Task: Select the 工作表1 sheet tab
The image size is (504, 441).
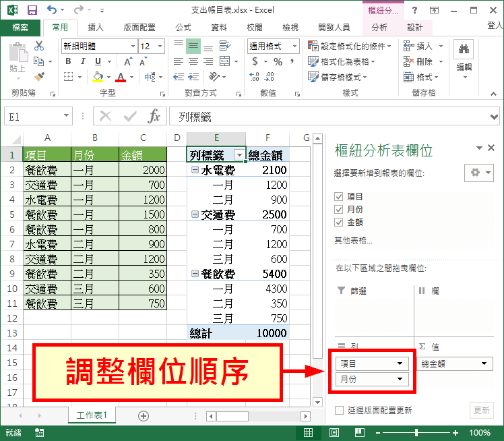Action: point(92,415)
